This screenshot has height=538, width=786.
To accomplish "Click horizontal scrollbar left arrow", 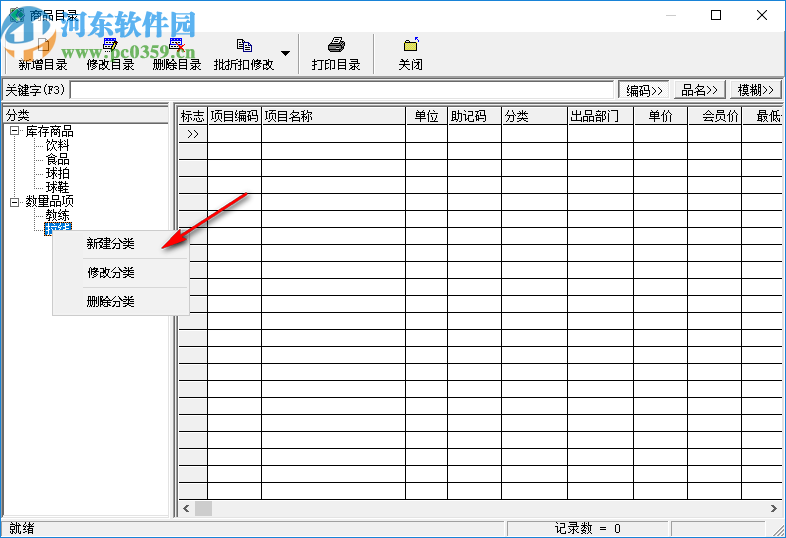I will tap(186, 508).
